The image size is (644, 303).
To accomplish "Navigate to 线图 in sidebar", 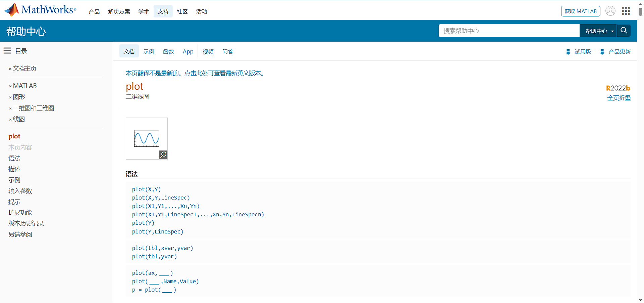I will click(x=19, y=119).
